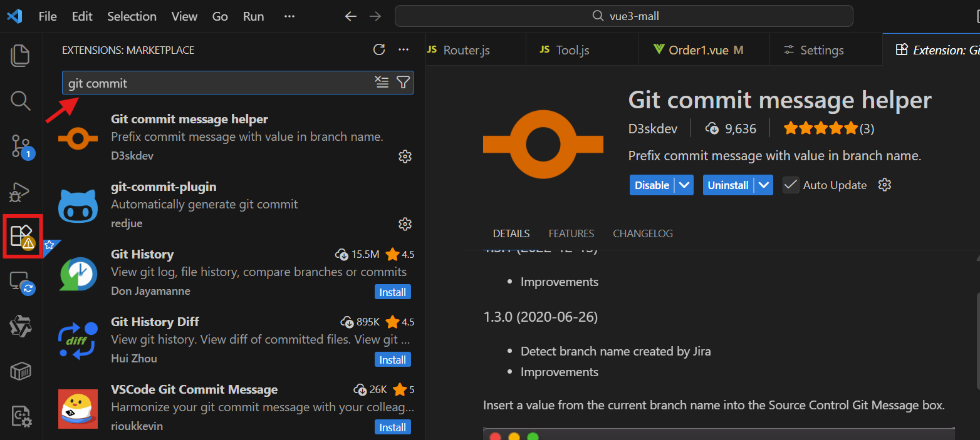Install the Git History extension
This screenshot has width=980, height=440.
point(393,292)
